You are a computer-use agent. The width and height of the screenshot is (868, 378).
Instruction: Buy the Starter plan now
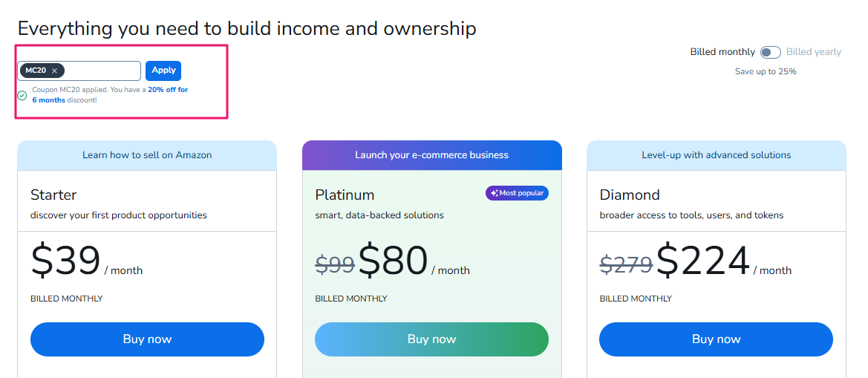point(147,339)
